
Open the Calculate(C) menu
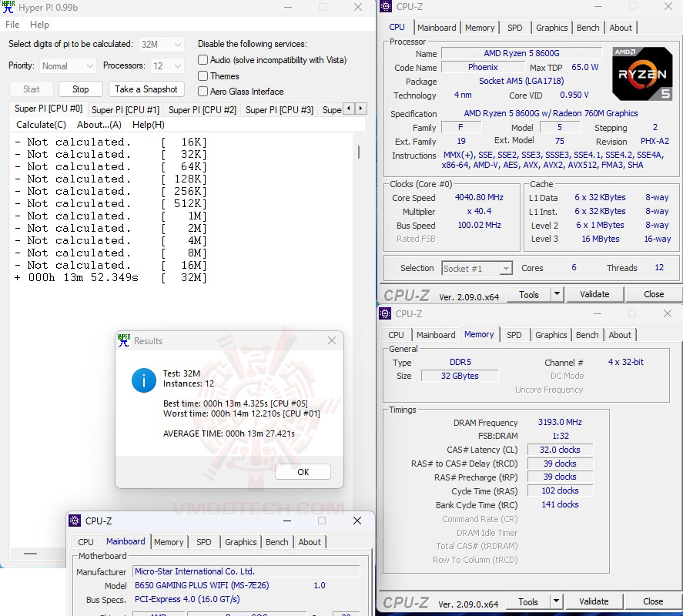click(41, 125)
